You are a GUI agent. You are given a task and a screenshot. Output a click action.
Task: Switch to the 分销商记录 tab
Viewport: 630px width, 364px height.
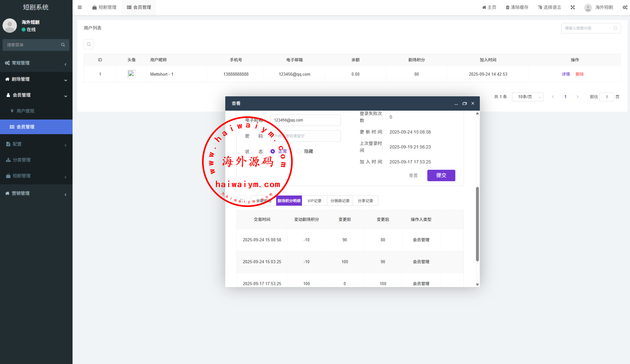(339, 201)
